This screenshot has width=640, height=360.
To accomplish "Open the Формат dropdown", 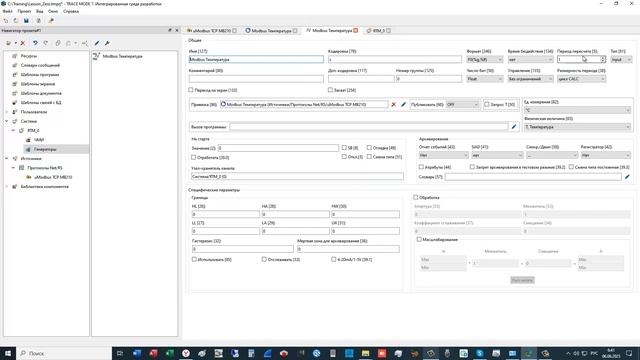I will (484, 60).
